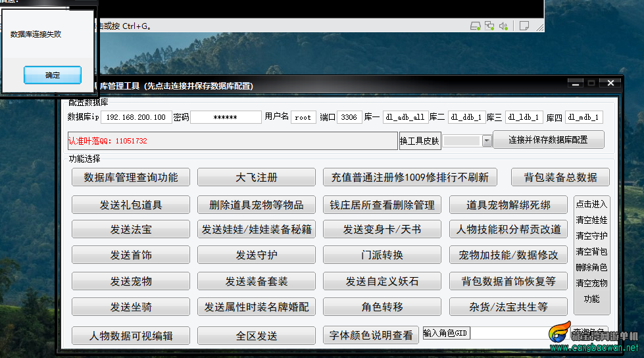644x358 pixels.
Task: Open 人物技能积分帮贡改道
Action: (x=508, y=230)
